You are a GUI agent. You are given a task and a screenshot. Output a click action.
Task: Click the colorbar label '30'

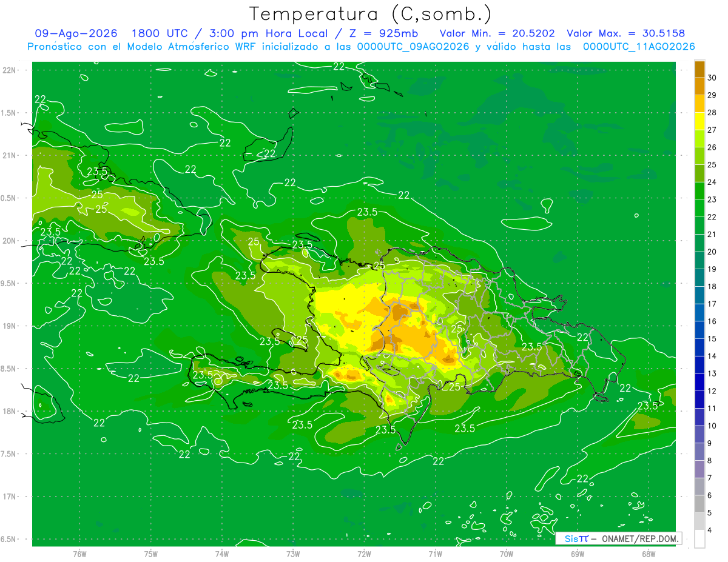(712, 78)
